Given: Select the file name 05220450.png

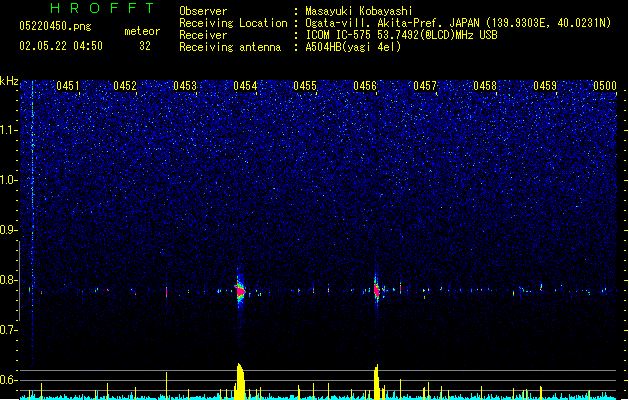Looking at the screenshot, I should 55,26.
